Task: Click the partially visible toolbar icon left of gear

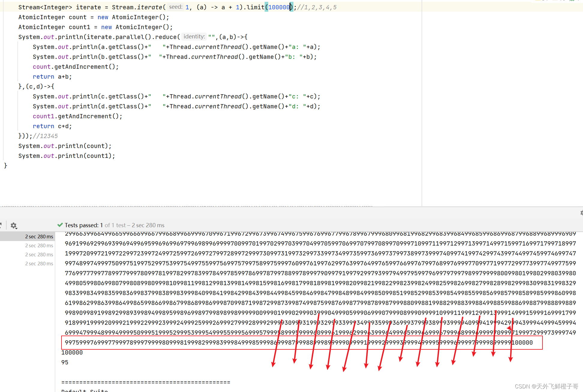Action: [x=1, y=225]
